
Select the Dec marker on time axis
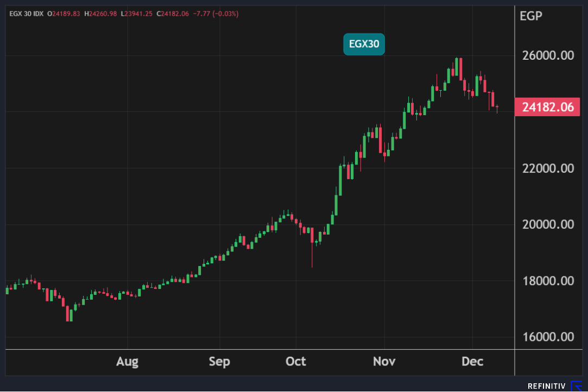[472, 362]
